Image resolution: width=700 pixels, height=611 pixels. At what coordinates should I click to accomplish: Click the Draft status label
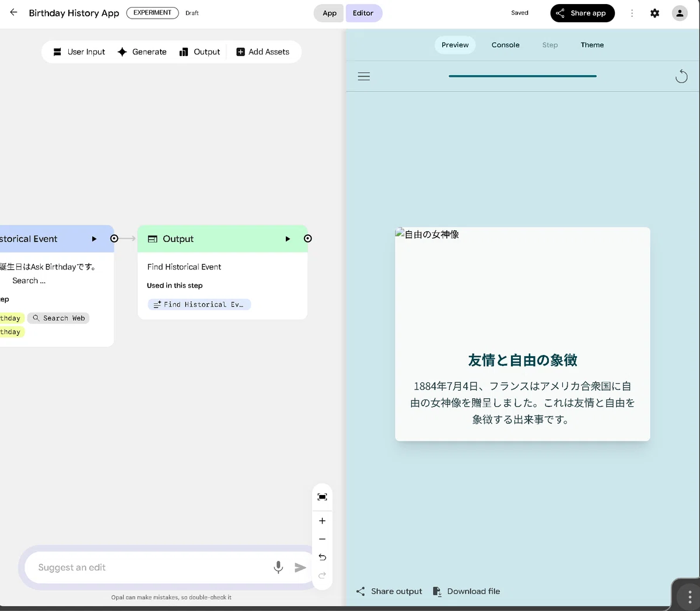click(192, 13)
